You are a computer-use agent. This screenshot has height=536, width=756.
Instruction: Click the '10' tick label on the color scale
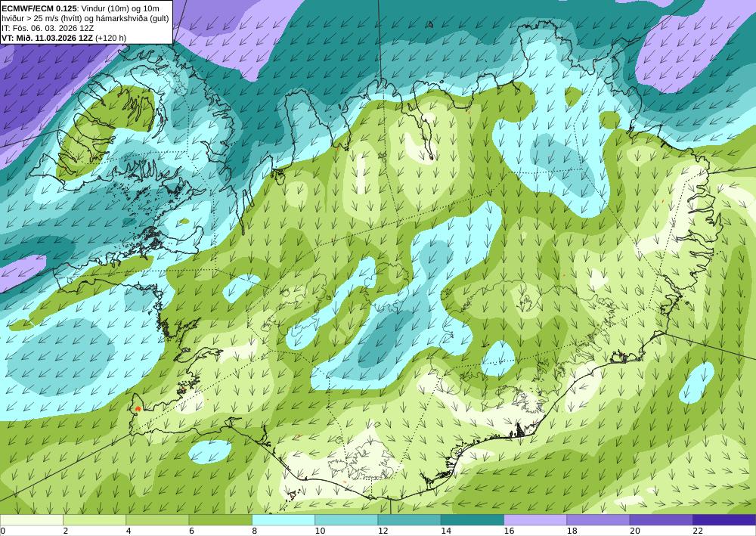coord(320,531)
